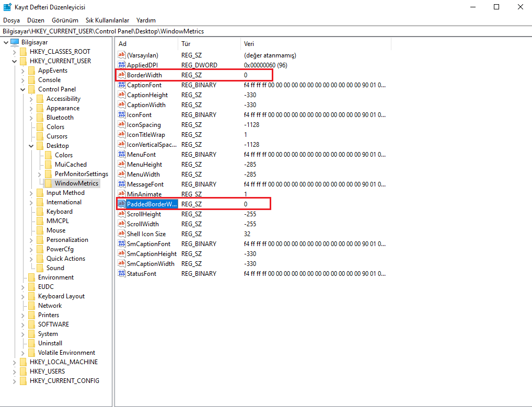Open the Sık Kullanılanlar menu
The image size is (532, 407).
[x=107, y=20]
